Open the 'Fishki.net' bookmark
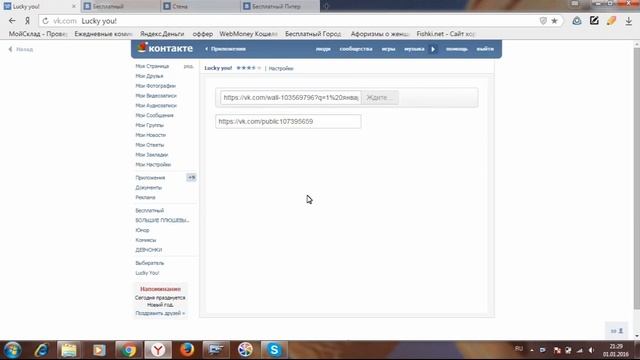This screenshot has height=360, width=640. point(445,34)
